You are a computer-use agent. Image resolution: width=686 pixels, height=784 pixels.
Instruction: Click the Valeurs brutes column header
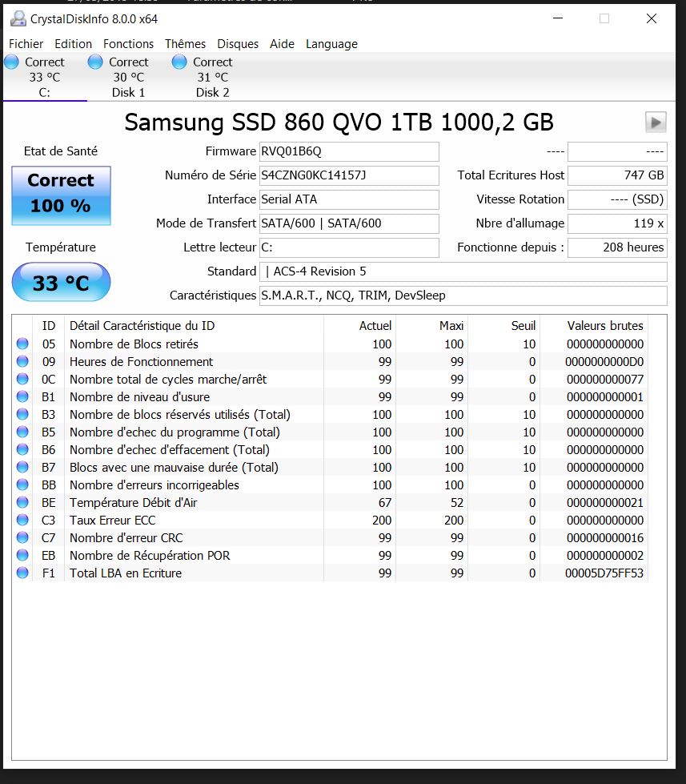[x=594, y=326]
